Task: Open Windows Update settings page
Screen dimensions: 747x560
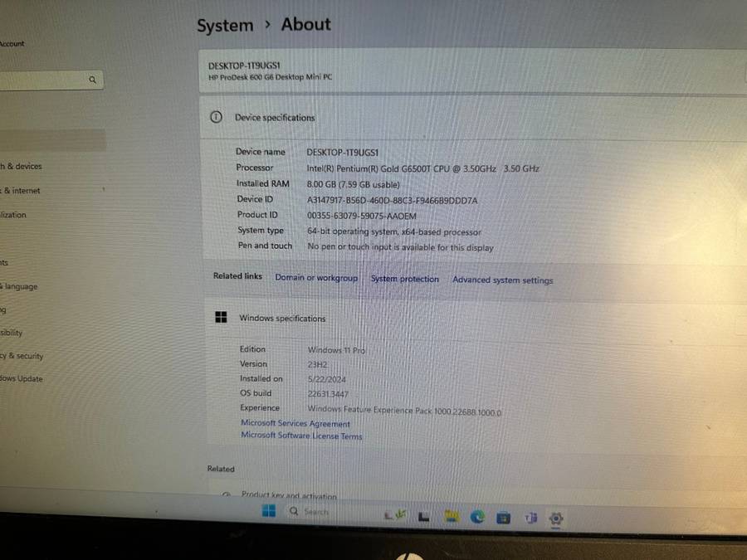Action: [22, 378]
